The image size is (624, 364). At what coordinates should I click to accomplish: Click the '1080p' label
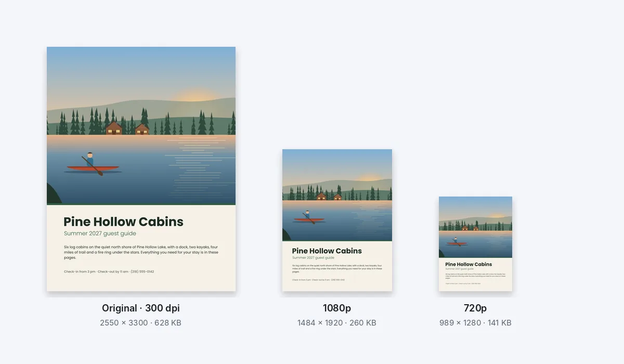click(x=337, y=308)
